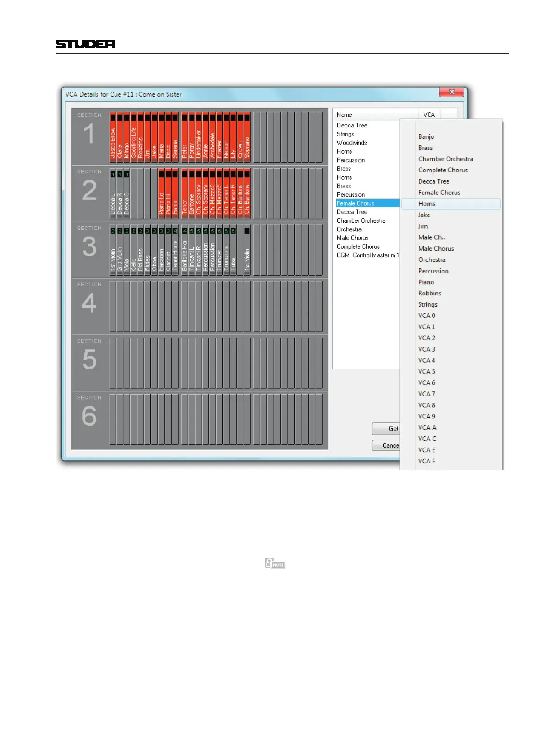The image size is (535, 756).
Task: Choose VCA F in the dropdown menu
Action: [451, 461]
